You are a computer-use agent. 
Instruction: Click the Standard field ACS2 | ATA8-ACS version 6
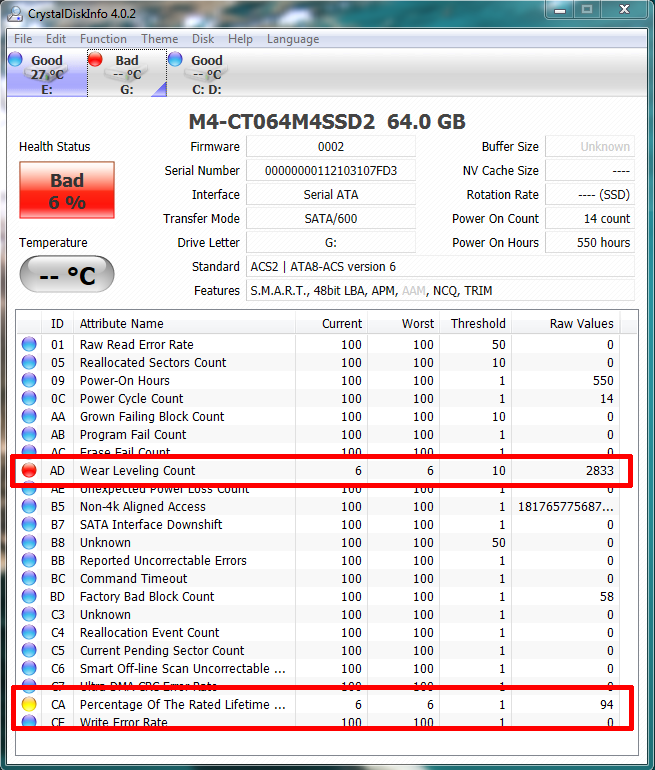click(440, 267)
